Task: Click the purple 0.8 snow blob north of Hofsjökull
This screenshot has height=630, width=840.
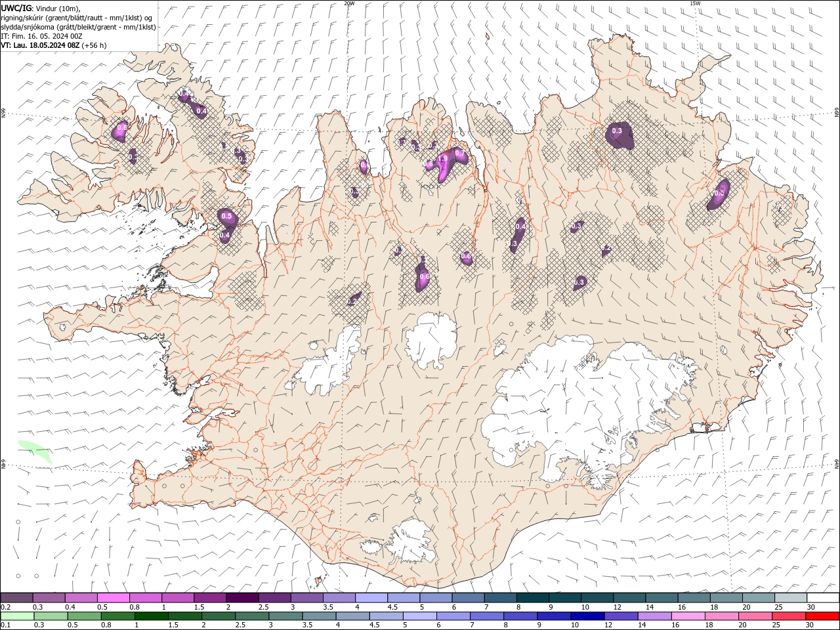Action: point(423,276)
